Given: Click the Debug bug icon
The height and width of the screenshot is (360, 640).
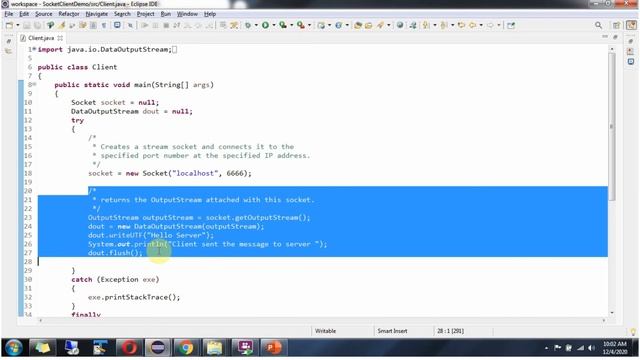Looking at the screenshot, I should (248, 25).
